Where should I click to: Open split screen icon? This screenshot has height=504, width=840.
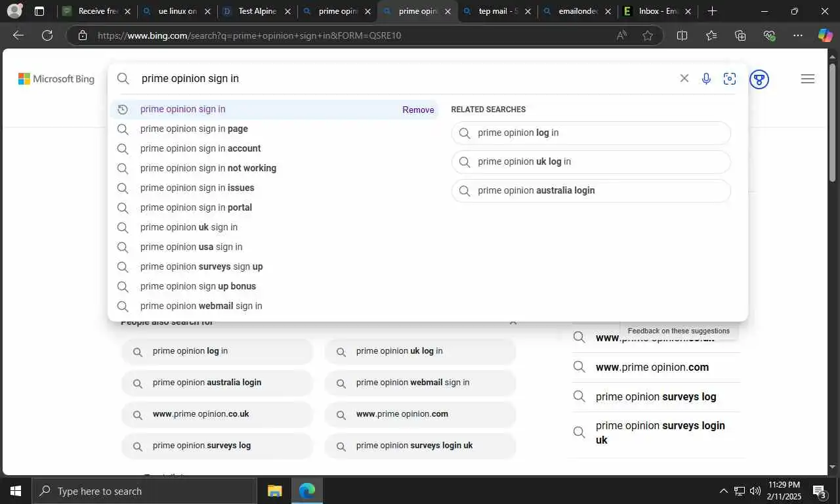point(682,35)
